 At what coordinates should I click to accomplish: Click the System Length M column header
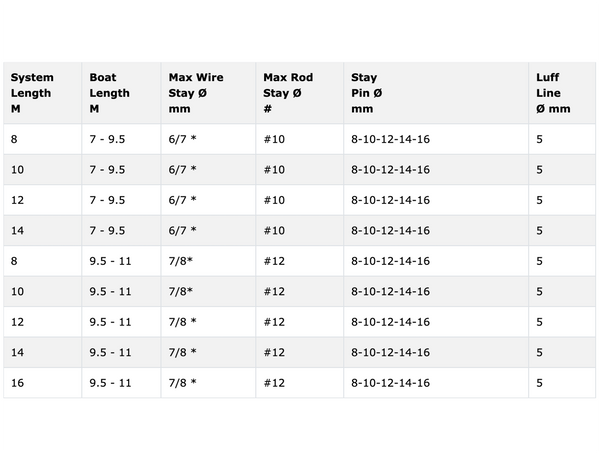click(32, 93)
